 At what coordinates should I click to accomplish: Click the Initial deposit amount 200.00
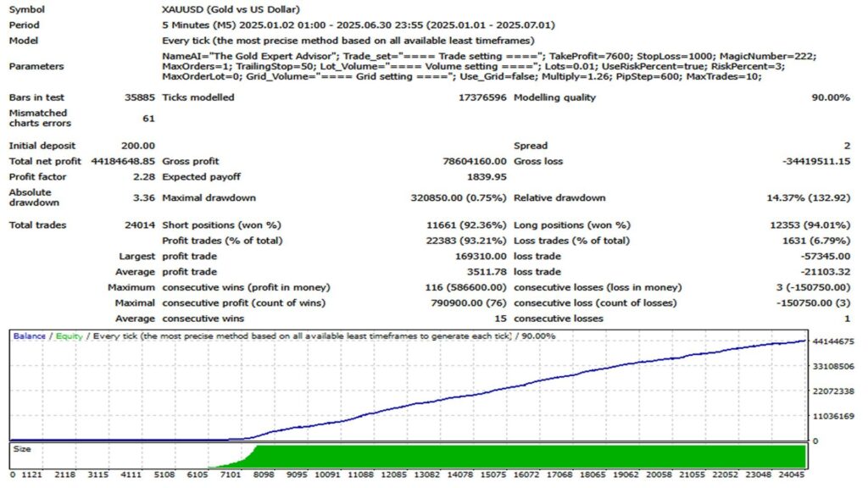pyautogui.click(x=137, y=146)
